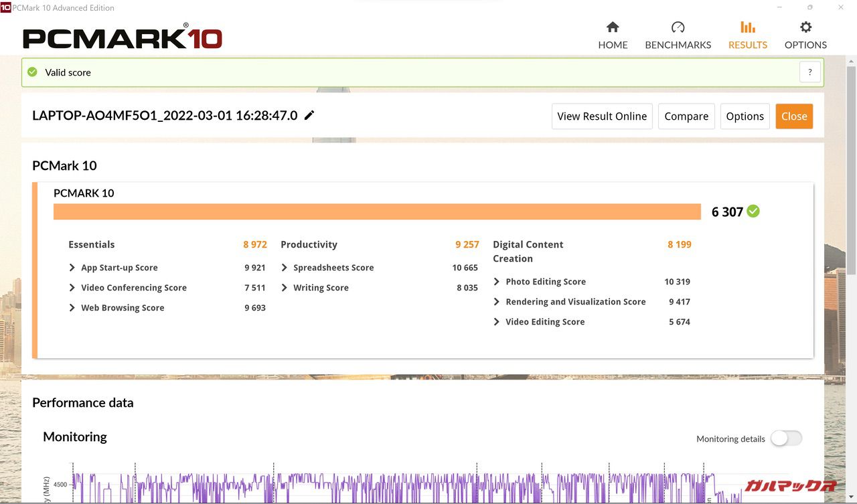Expand Video Conferencing Score details

click(72, 288)
